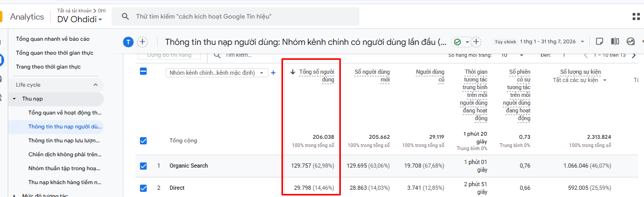Uncheck the Direct row checkbox
The height and width of the screenshot is (197, 644).
point(144,188)
